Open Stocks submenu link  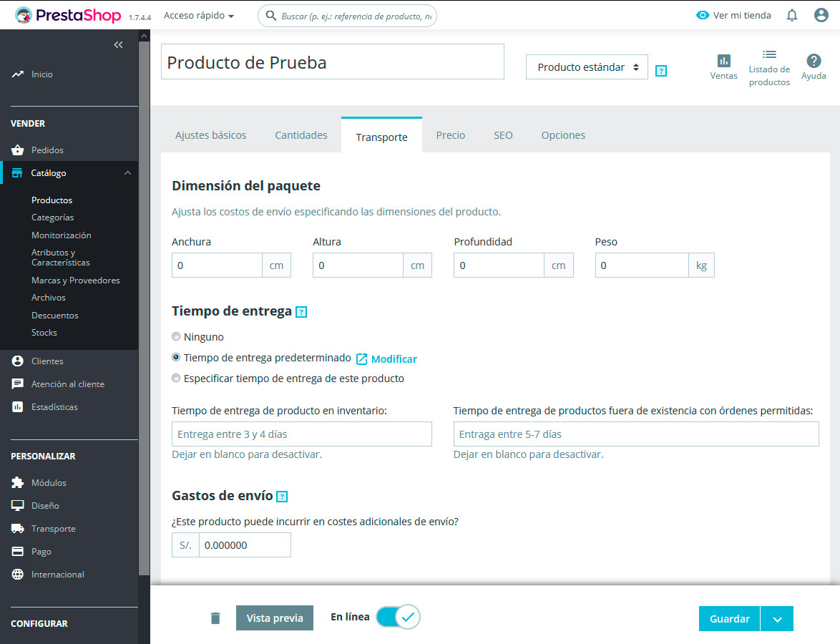click(x=44, y=333)
